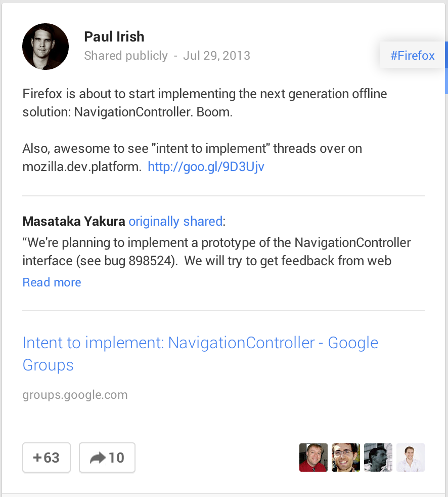Expand the post with Read more
The image size is (448, 497).
click(52, 282)
